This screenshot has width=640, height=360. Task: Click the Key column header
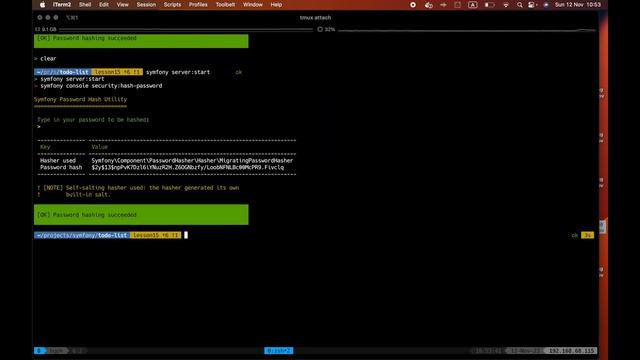coord(45,147)
